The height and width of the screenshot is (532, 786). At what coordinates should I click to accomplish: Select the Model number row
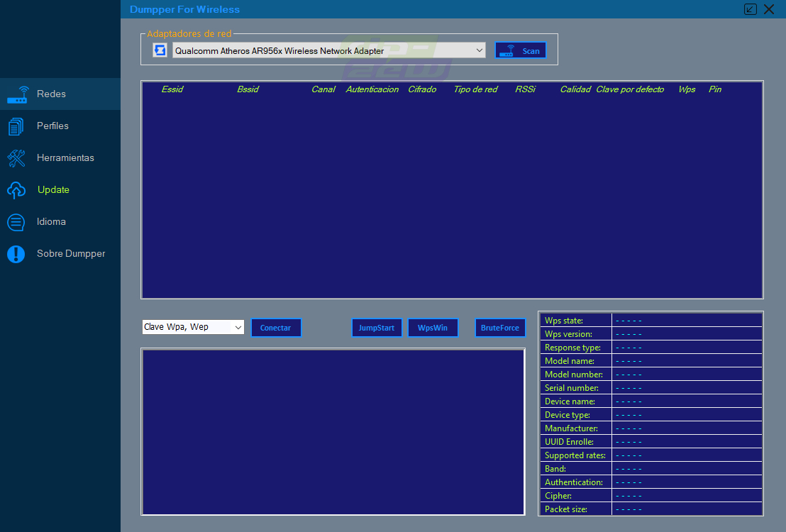651,375
